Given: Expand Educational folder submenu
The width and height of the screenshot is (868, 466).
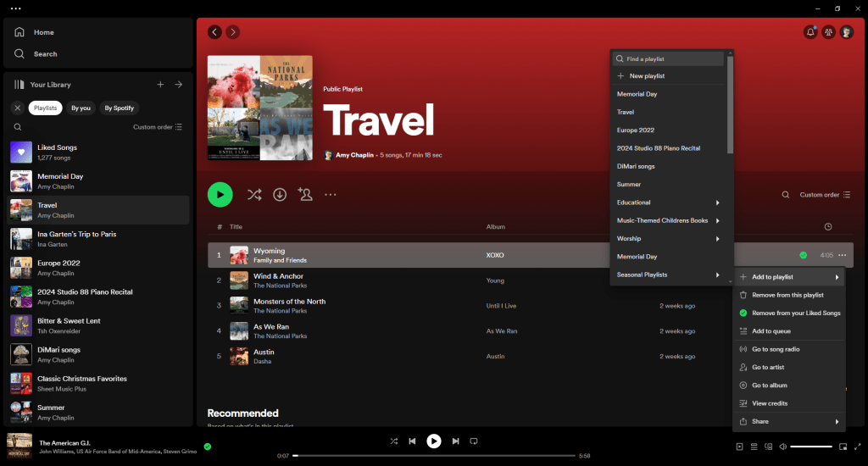Looking at the screenshot, I should click(x=668, y=202).
